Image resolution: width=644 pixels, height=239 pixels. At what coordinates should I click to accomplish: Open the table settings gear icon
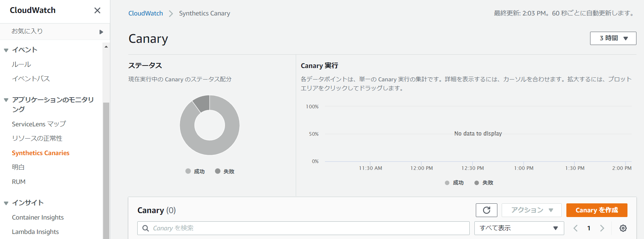tap(623, 228)
